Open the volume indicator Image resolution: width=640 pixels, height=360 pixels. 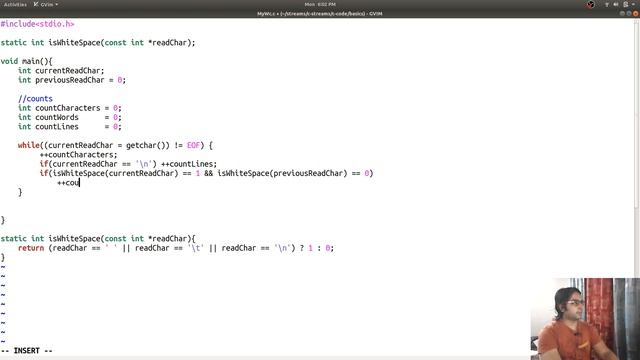pos(616,4)
